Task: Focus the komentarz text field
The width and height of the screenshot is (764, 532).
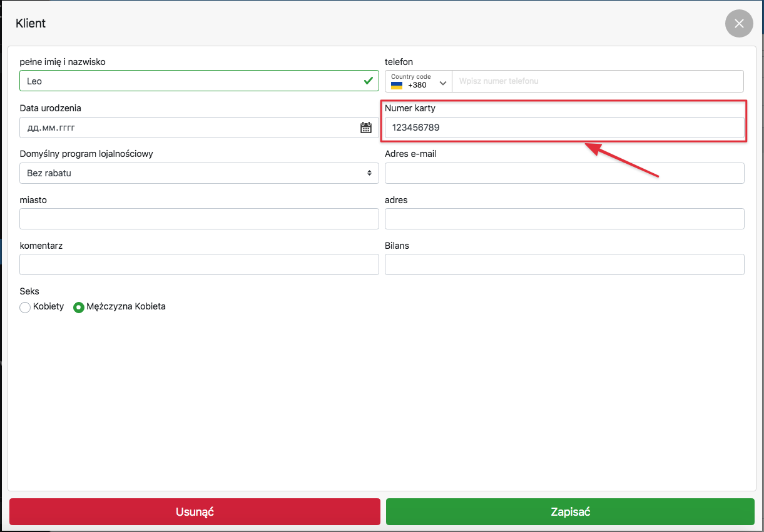Action: pos(199,264)
